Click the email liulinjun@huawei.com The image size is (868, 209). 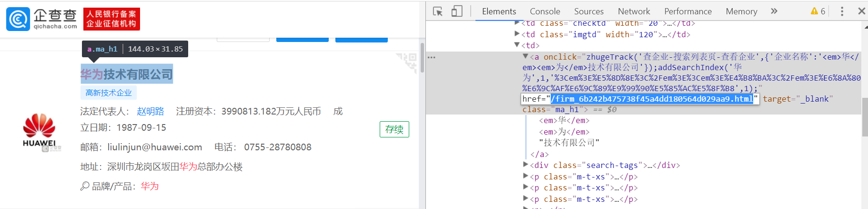pos(155,147)
